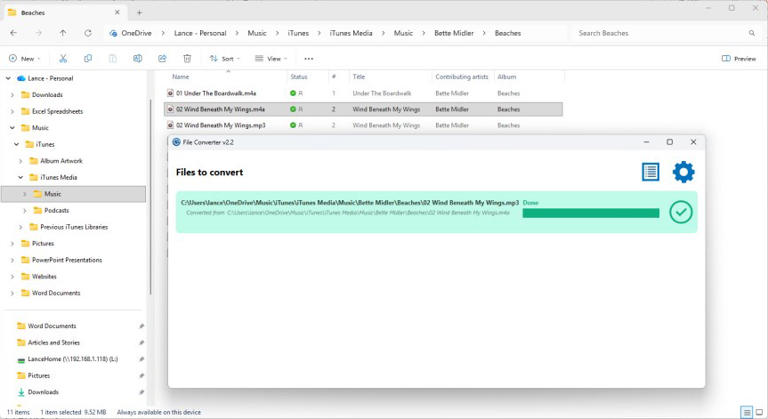Close the Beaches tab
The height and width of the screenshot is (419, 768).
(x=117, y=12)
